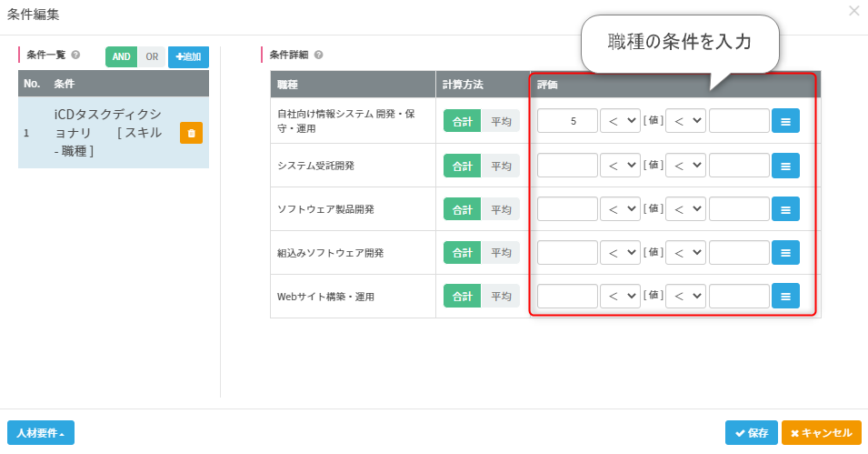Screen dimensions: 868x454
Task: Open blue list menu for 自社向け情報システム row
Action: (x=785, y=121)
